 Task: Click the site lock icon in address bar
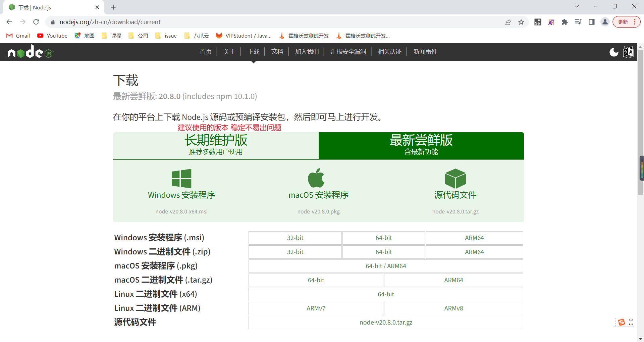[53, 22]
